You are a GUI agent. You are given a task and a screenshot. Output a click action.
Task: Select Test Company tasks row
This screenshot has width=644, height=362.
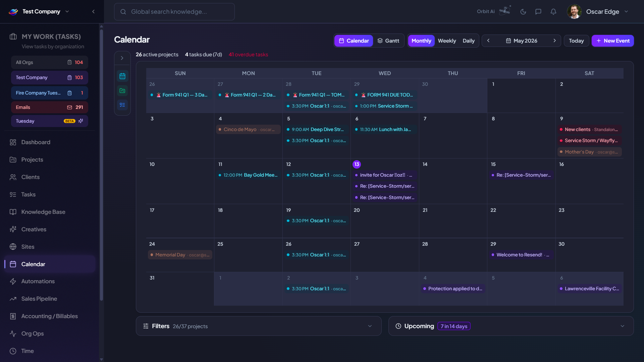(x=49, y=77)
